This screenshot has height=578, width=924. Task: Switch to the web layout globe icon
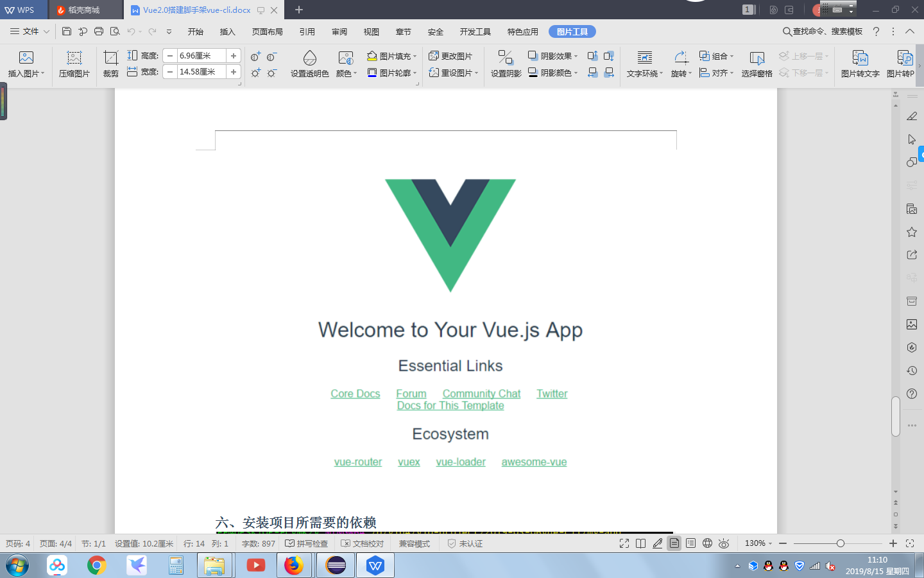click(707, 543)
